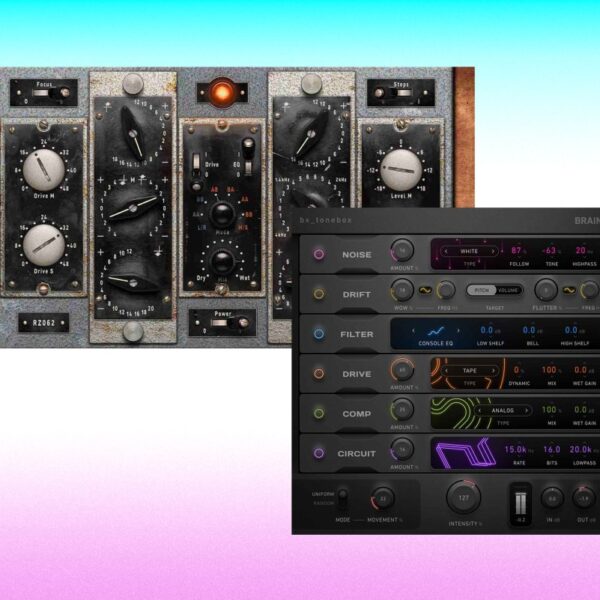
Task: Click the Low Shelf value 0.0
Action: [487, 330]
